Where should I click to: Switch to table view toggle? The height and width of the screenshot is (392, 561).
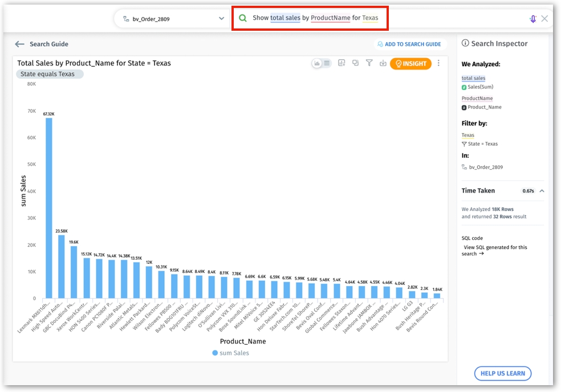(x=327, y=63)
